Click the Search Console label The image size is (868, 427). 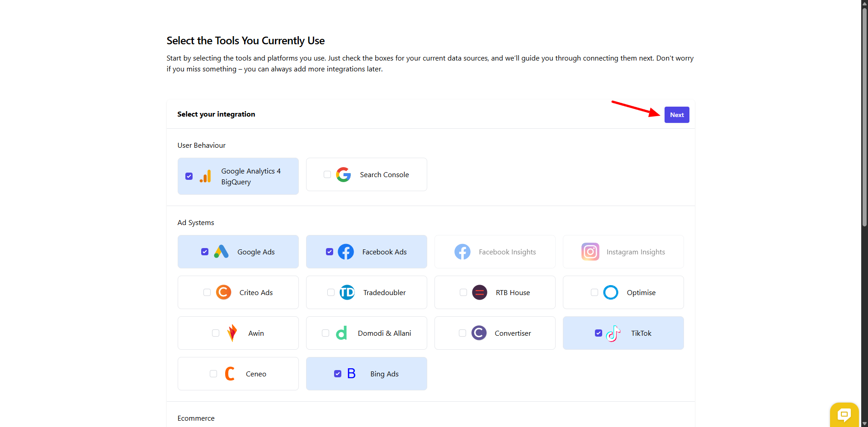tap(384, 174)
